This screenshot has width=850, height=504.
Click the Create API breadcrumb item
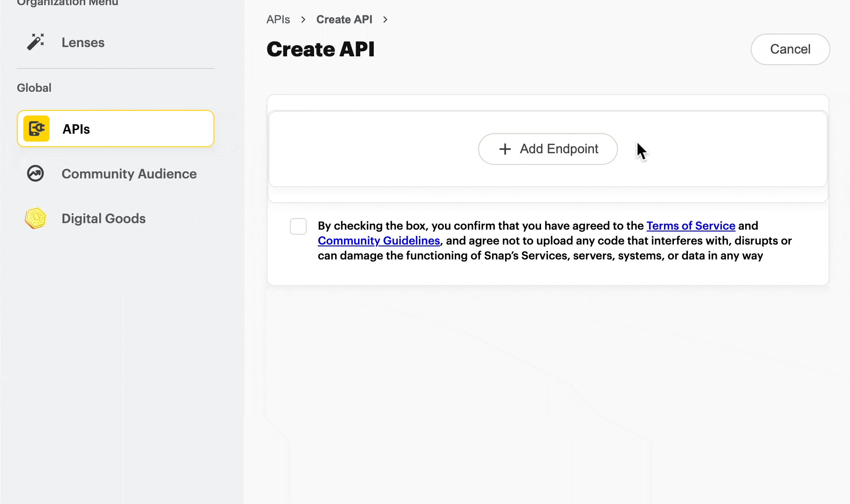pos(344,20)
